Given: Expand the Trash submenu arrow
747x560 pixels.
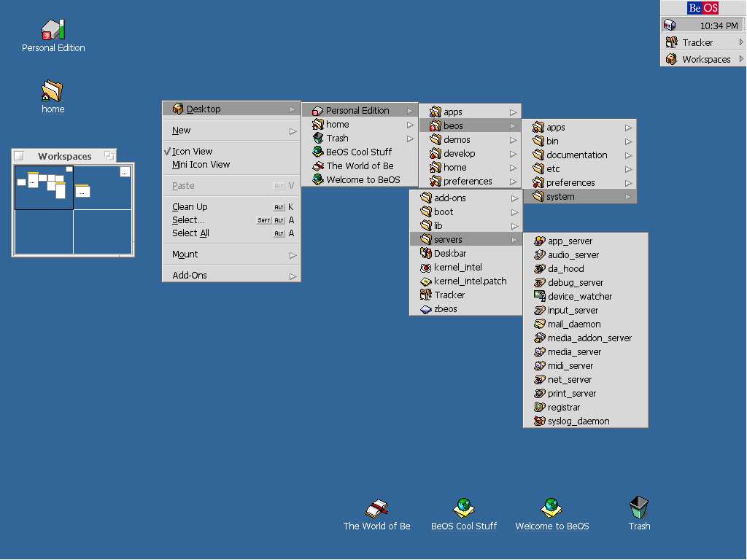Looking at the screenshot, I should tap(410, 139).
